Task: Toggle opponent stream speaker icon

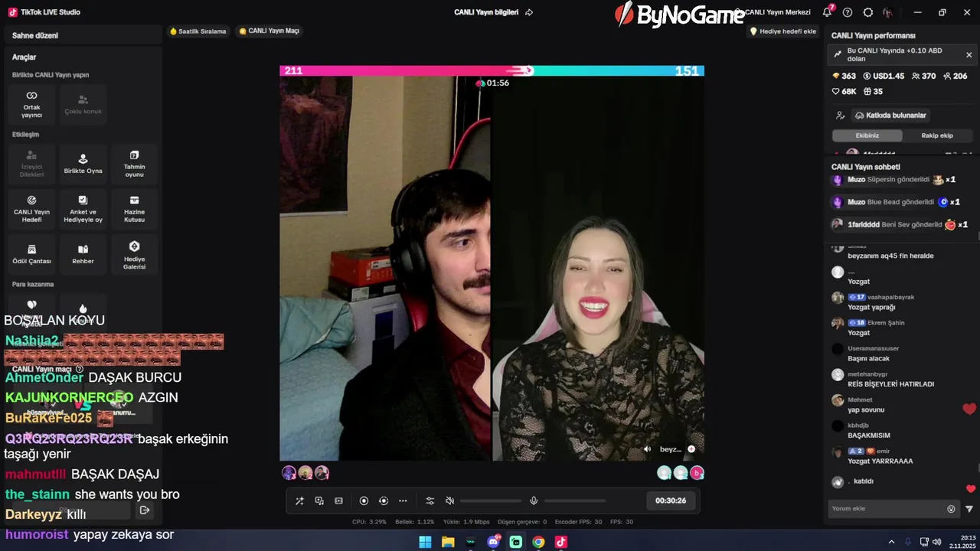Action: point(647,449)
